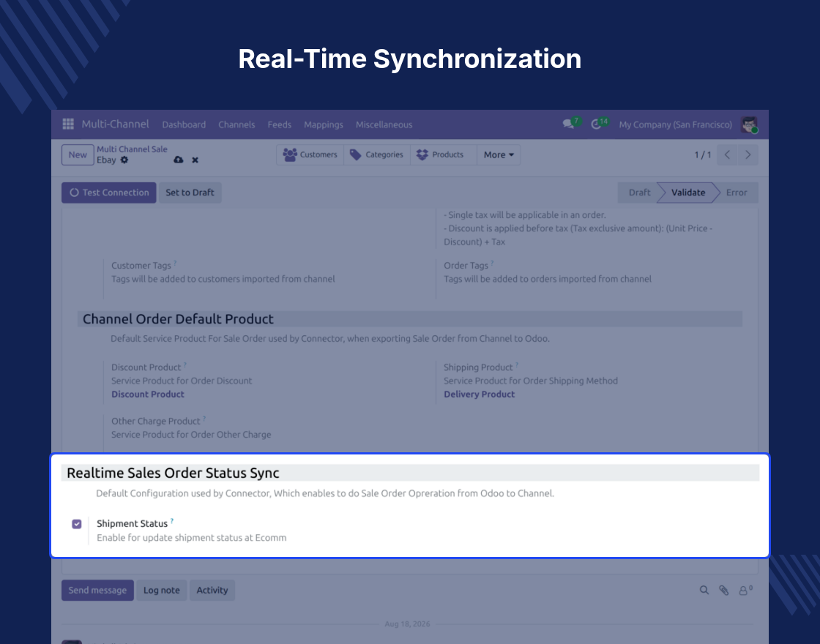Select the Draft status stage
This screenshot has width=820, height=644.
(639, 192)
